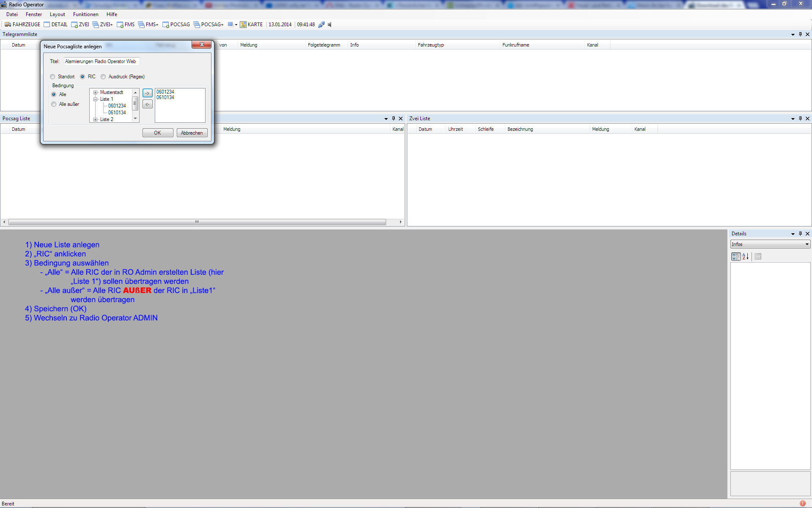Open the Zvei Liste panel options arrow

(x=793, y=119)
